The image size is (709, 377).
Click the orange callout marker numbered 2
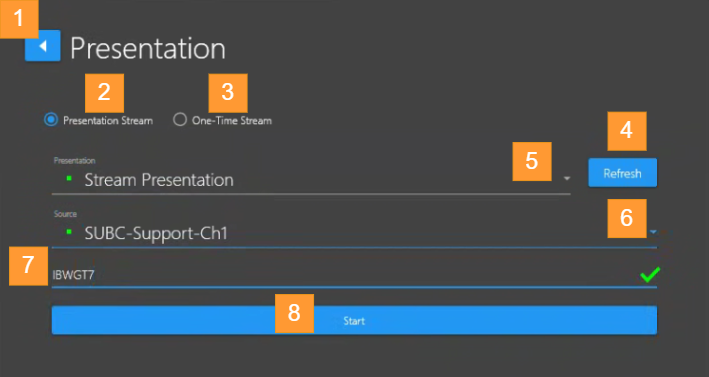click(x=104, y=93)
